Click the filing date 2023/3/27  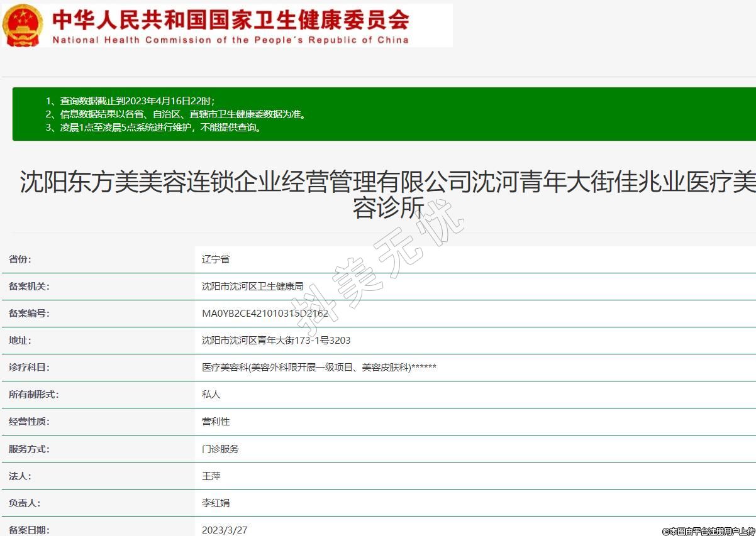pos(225,530)
